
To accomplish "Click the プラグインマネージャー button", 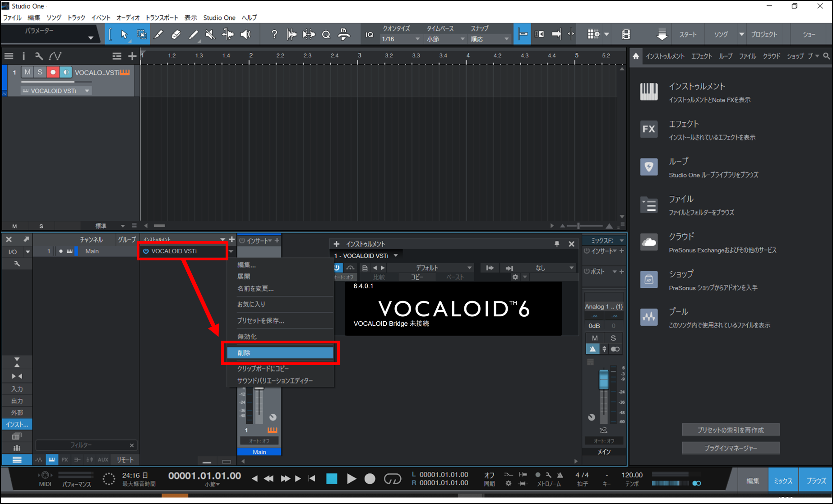I will click(x=730, y=448).
